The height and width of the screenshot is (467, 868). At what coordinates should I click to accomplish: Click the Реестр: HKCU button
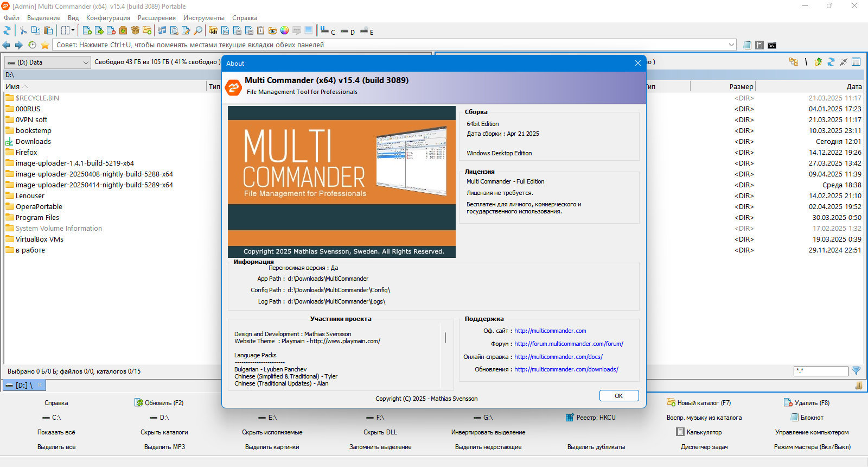590,418
